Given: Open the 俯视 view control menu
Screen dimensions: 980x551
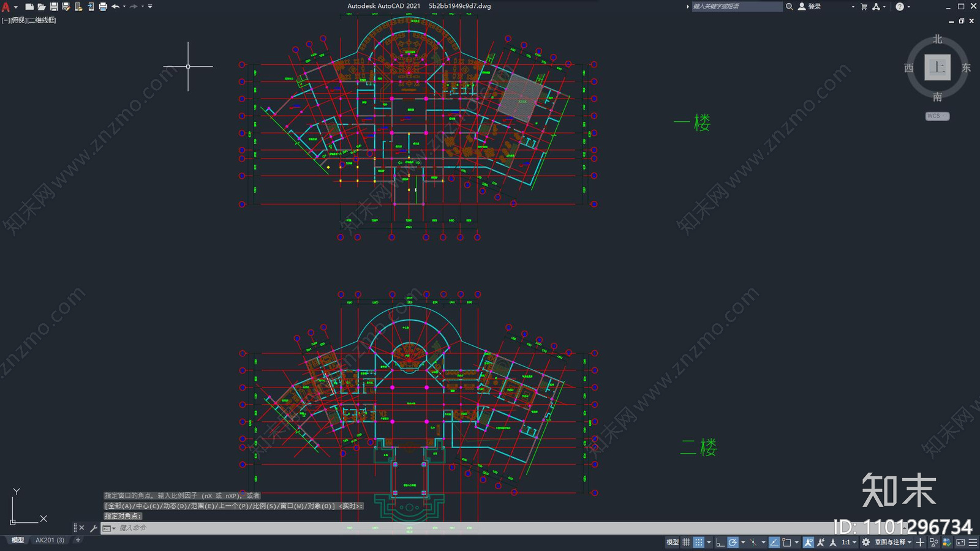Looking at the screenshot, I should point(18,20).
